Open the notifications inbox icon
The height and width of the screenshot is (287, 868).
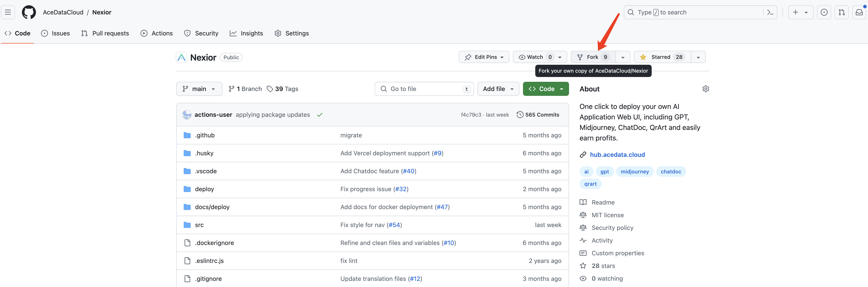pos(859,12)
